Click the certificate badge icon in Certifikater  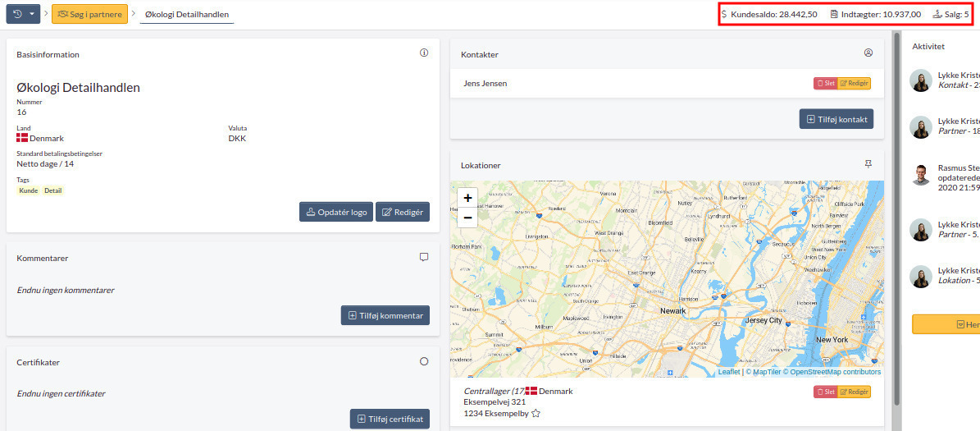(424, 361)
